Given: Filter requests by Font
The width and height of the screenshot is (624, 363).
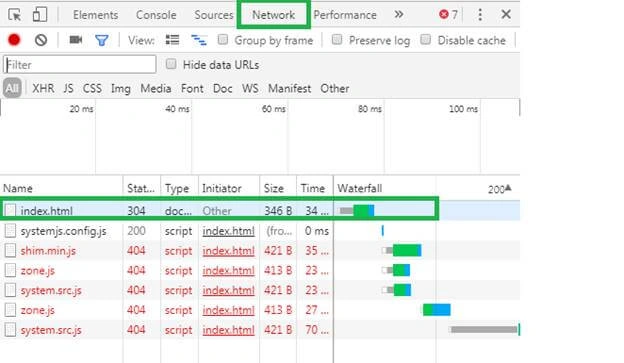Looking at the screenshot, I should [x=192, y=88].
